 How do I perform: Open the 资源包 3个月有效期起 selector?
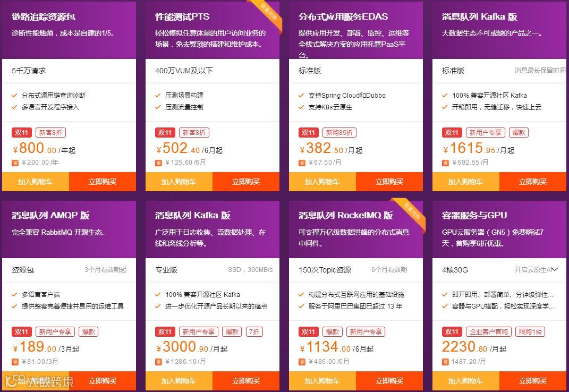coord(69,270)
